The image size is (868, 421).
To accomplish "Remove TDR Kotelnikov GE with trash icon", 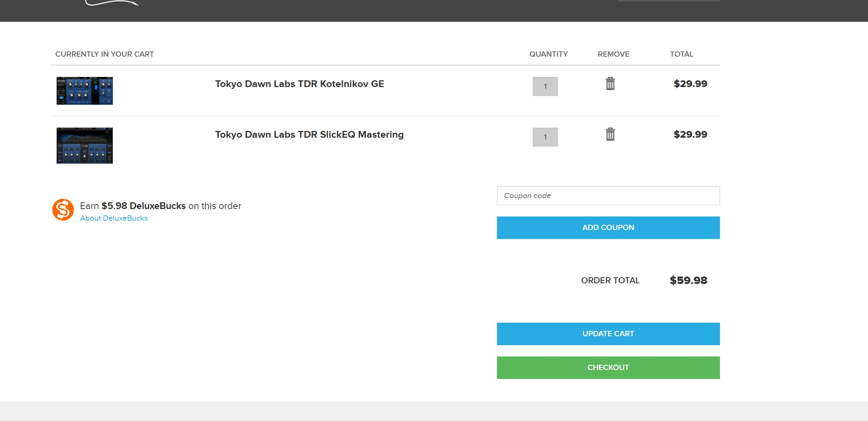I will [610, 84].
